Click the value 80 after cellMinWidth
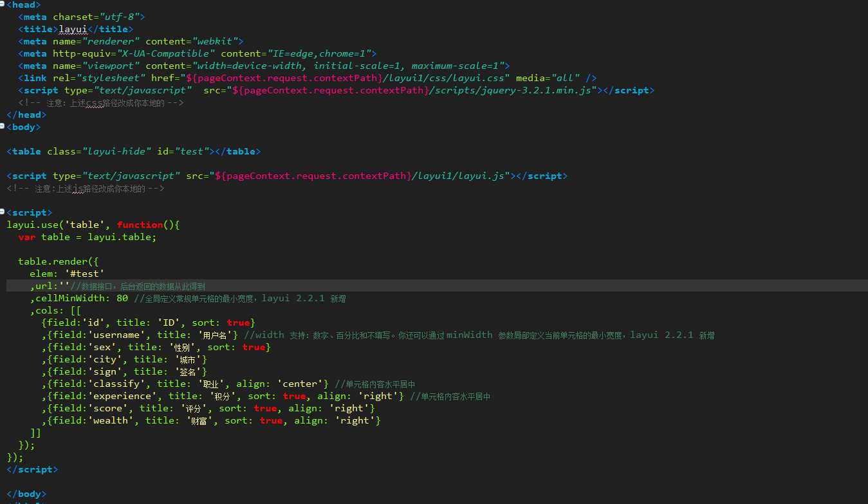Image resolution: width=868 pixels, height=504 pixels. coord(122,298)
